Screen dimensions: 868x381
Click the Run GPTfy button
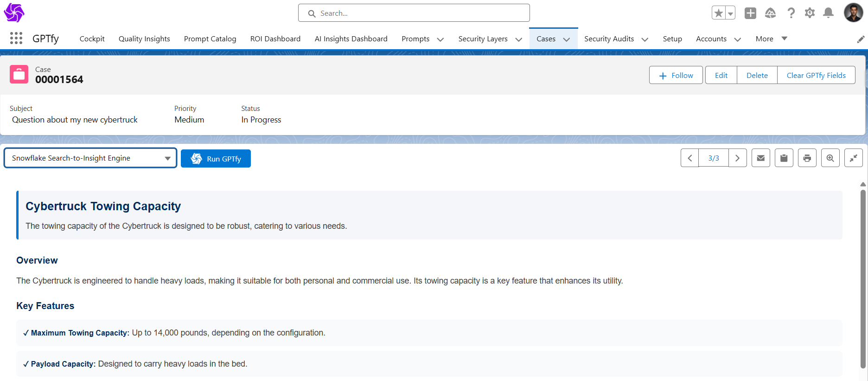click(216, 159)
